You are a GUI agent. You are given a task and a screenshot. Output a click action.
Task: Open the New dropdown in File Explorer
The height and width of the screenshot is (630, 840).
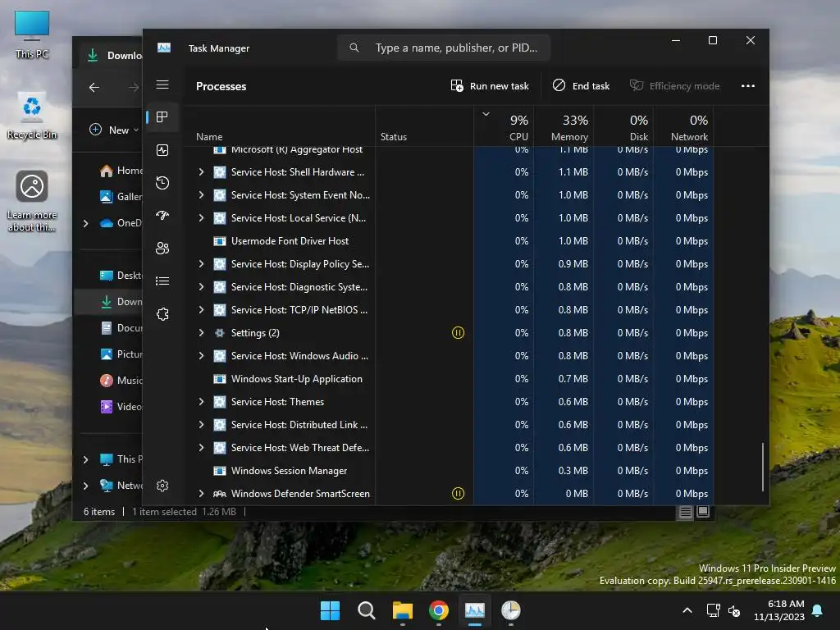113,130
